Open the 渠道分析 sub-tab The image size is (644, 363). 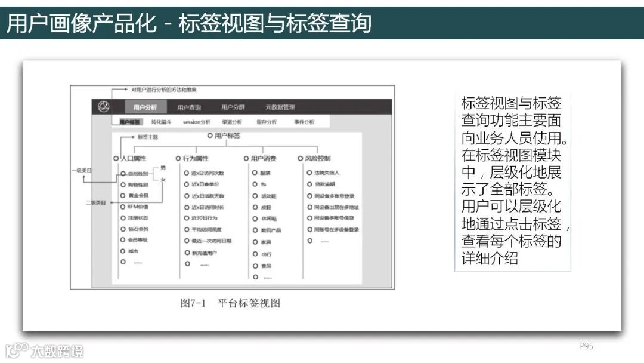click(x=232, y=122)
